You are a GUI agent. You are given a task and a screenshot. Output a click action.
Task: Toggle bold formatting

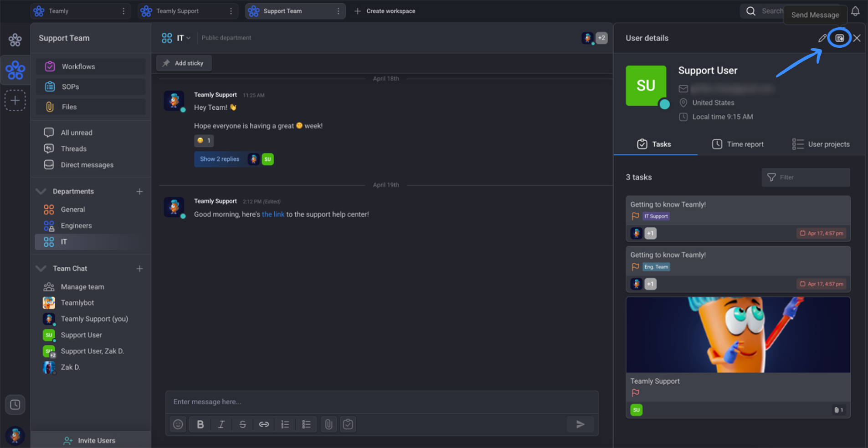pos(200,424)
